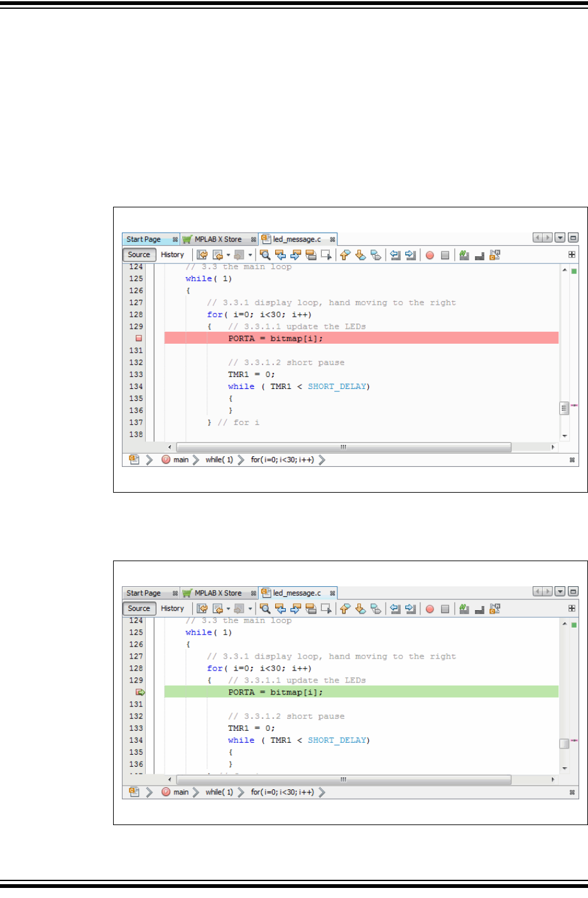Go to next bookmark in green-highlighted editor
The width and height of the screenshot is (588, 898).
click(361, 609)
